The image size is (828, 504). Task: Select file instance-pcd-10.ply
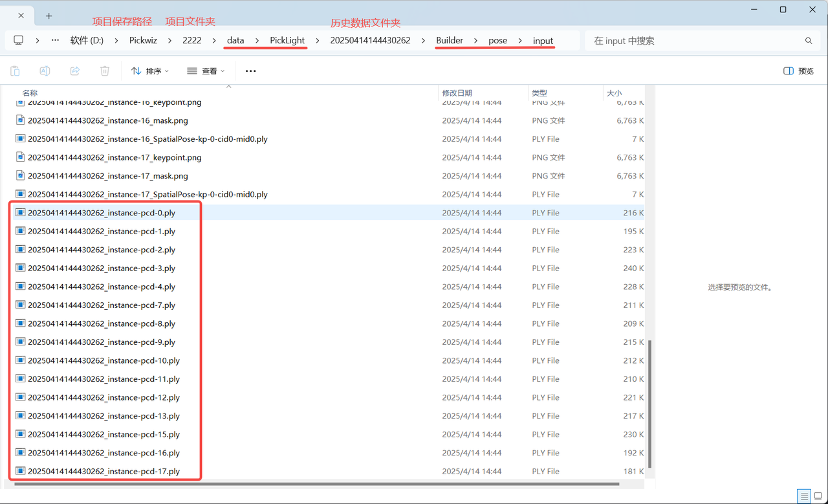tap(103, 360)
